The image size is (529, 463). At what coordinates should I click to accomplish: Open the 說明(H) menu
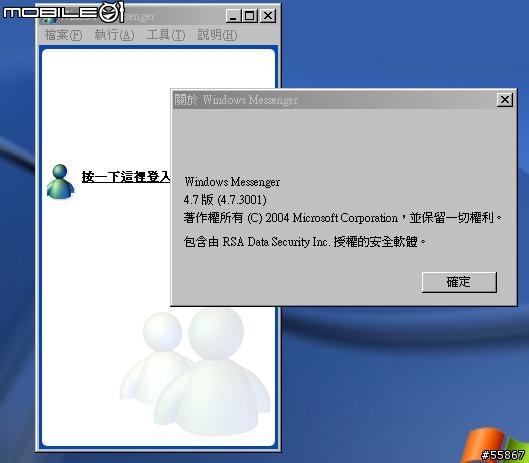(217, 35)
